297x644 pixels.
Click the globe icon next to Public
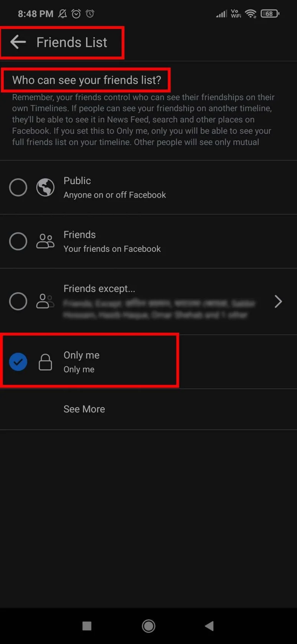pos(45,187)
